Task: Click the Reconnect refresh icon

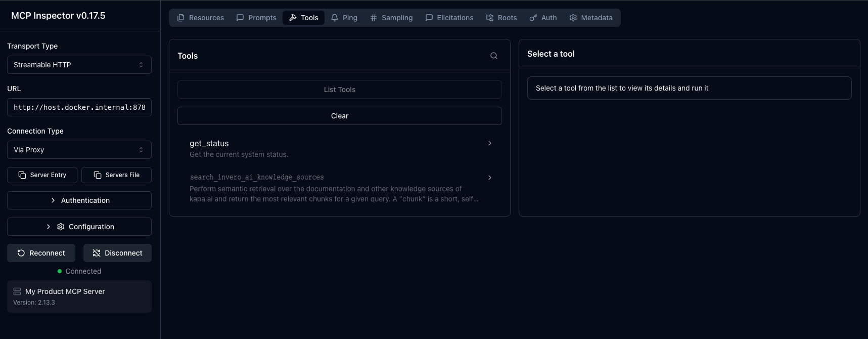Action: click(21, 253)
